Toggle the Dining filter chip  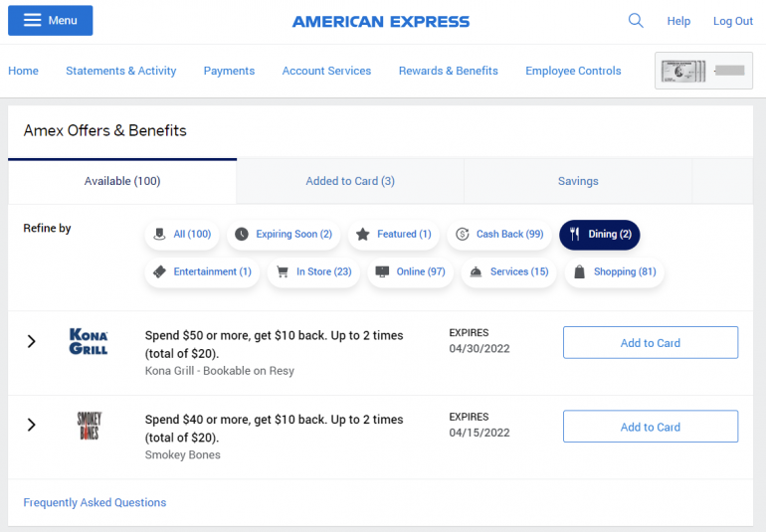point(600,235)
